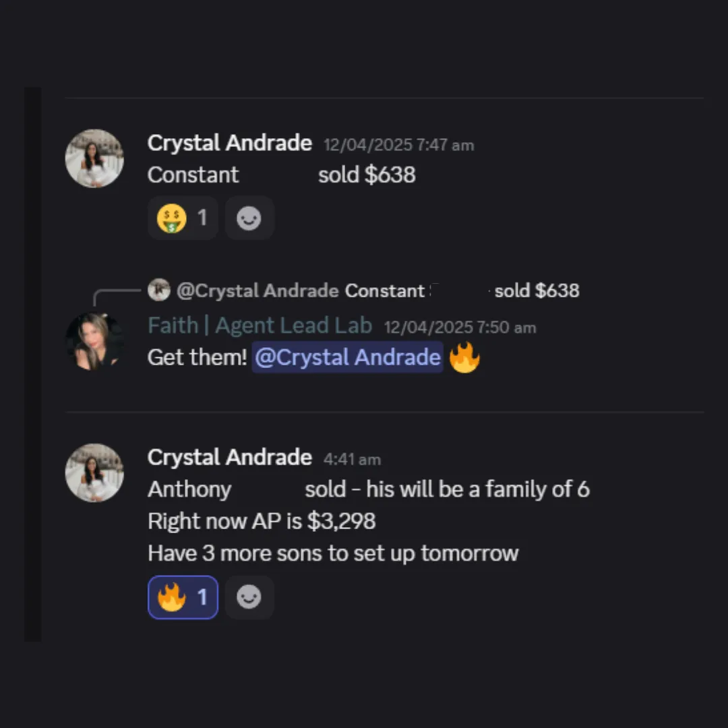This screenshot has height=728, width=728.
Task: Click the Crystal Andrade username on the 4:41 am message
Action: (229, 457)
